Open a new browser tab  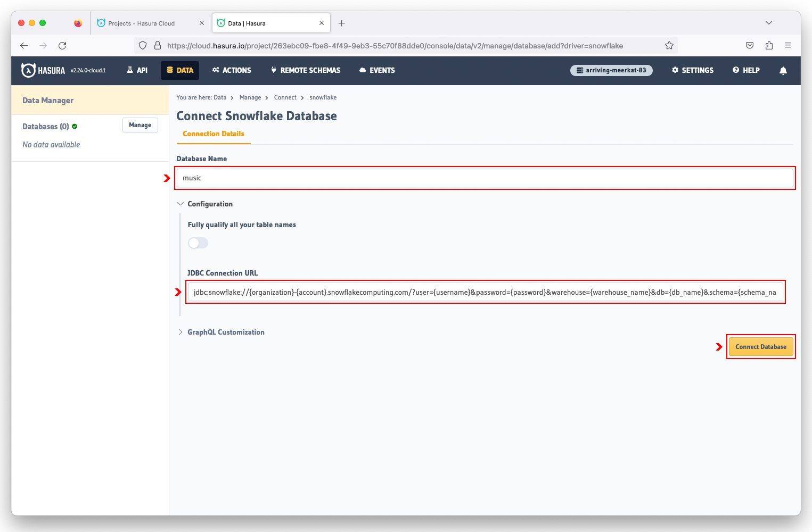341,23
